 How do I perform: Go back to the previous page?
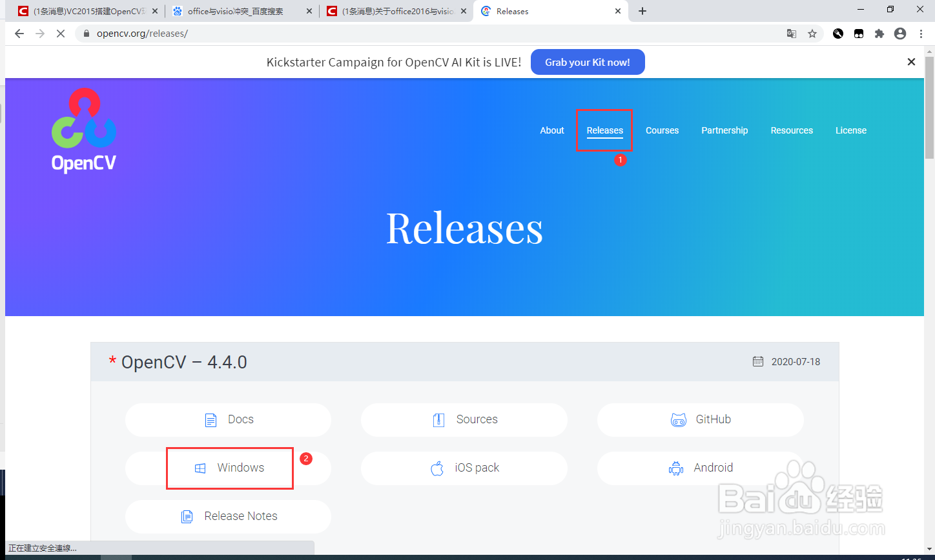19,34
